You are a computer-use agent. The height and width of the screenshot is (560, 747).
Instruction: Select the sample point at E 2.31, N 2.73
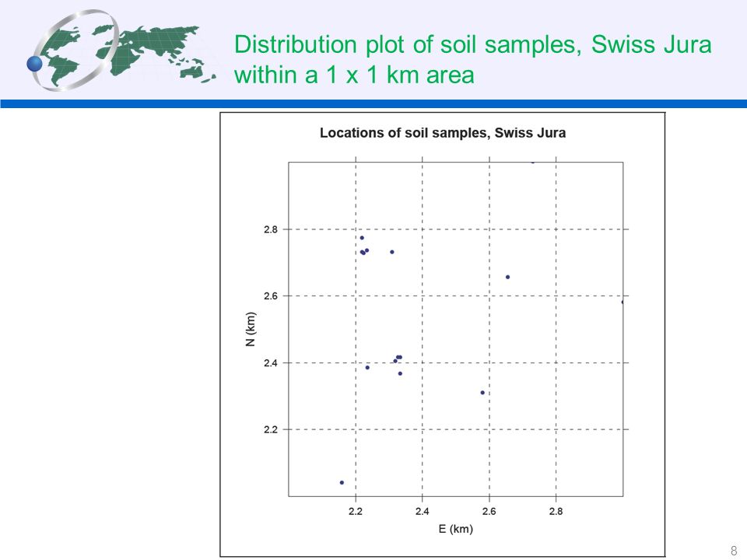click(392, 252)
